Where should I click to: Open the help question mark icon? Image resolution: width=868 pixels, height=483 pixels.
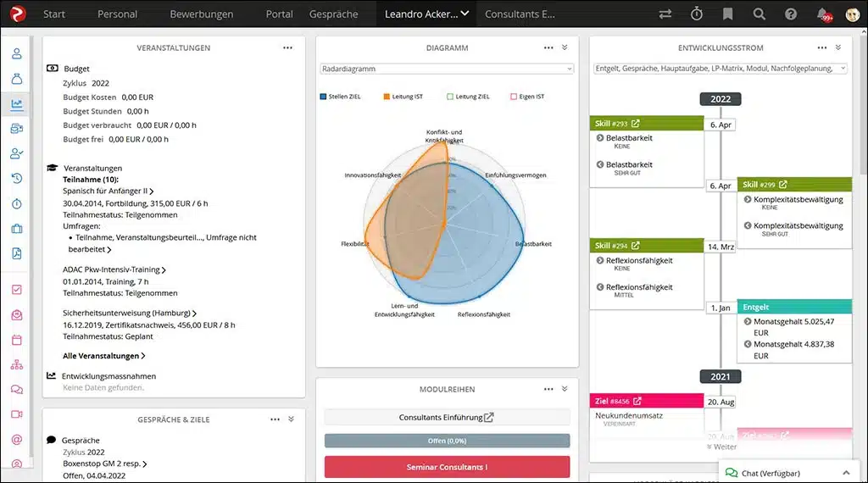[791, 14]
